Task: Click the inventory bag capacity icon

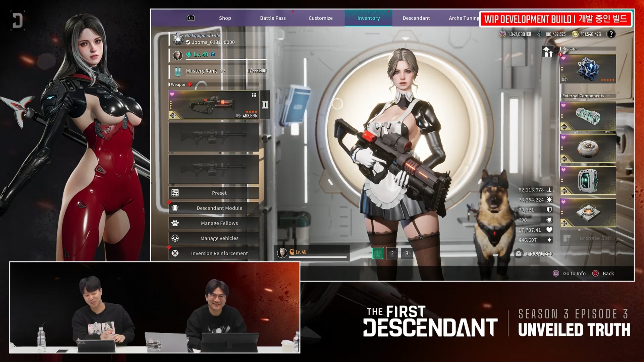Action: [519, 253]
